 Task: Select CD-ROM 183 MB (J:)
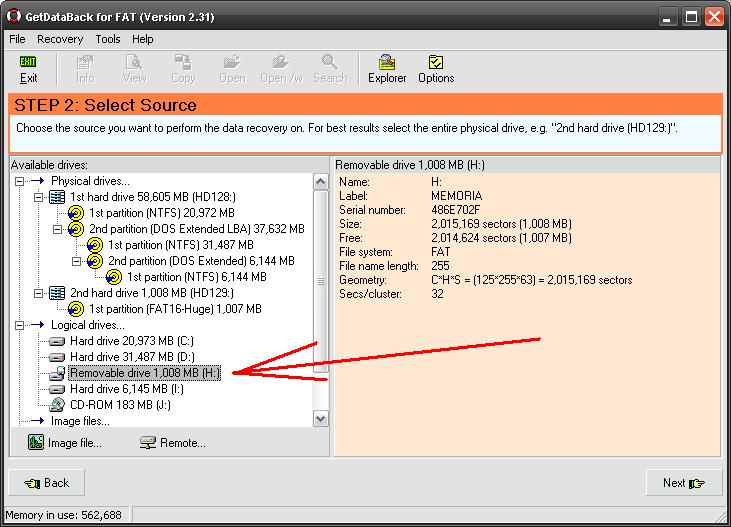tap(120, 405)
